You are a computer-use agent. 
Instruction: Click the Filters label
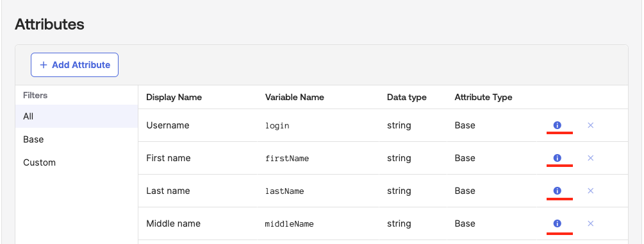point(35,96)
